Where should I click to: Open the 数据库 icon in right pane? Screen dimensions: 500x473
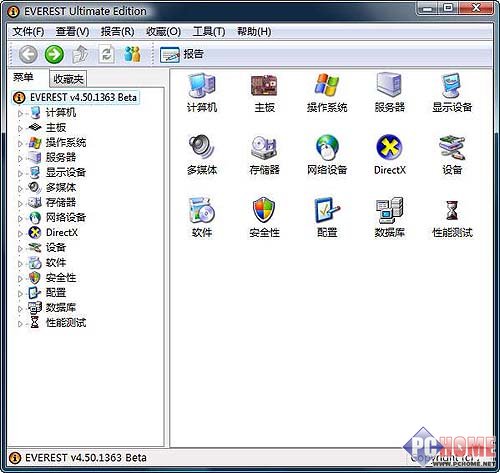pos(389,217)
